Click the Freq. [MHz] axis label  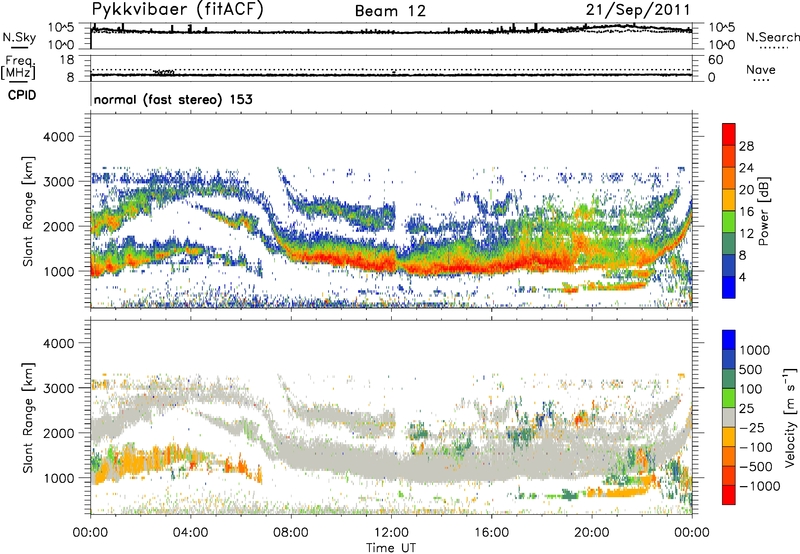(18, 67)
